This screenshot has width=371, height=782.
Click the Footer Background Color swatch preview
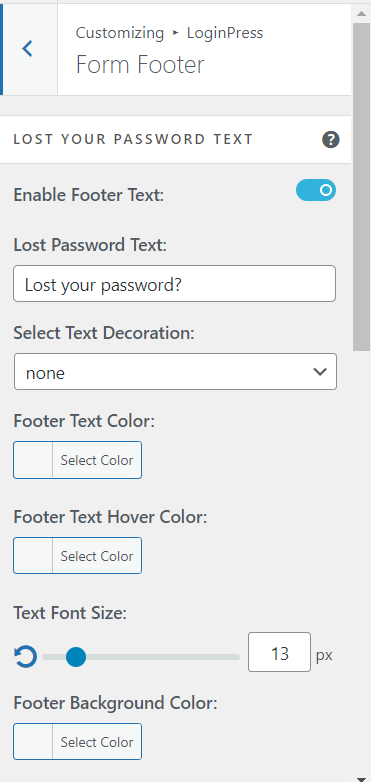point(33,742)
